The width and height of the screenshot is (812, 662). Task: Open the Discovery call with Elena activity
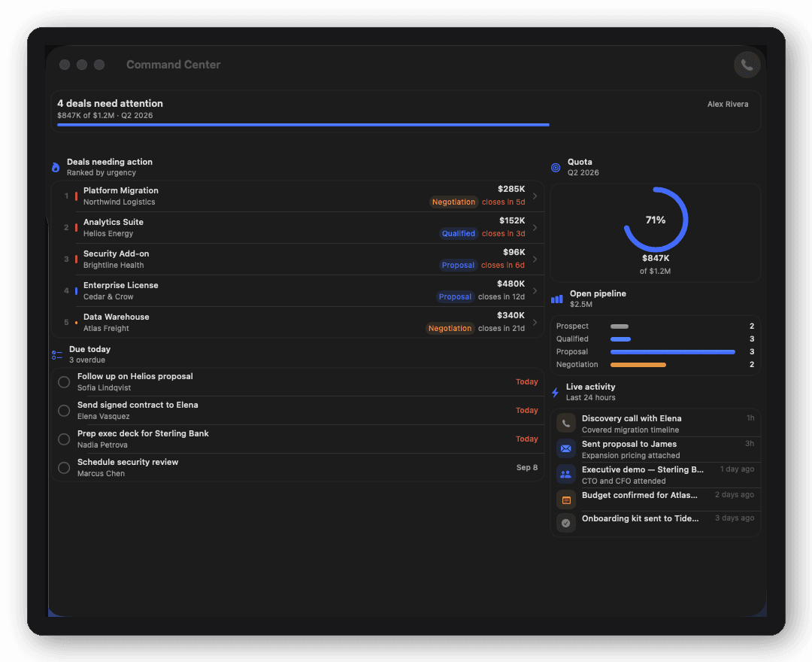[656, 424]
